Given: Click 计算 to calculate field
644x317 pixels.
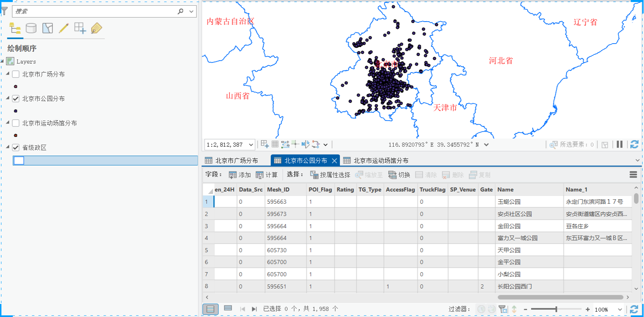Looking at the screenshot, I should coord(266,175).
